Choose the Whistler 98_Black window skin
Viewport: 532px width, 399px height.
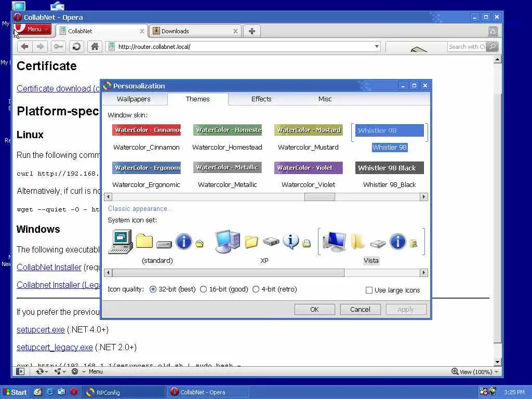coord(390,176)
